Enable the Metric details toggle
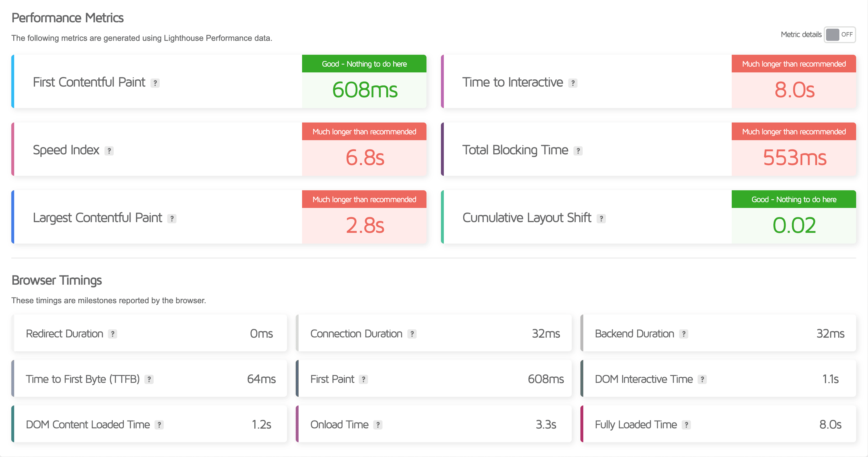Screen dimensions: 868x457 coord(840,34)
